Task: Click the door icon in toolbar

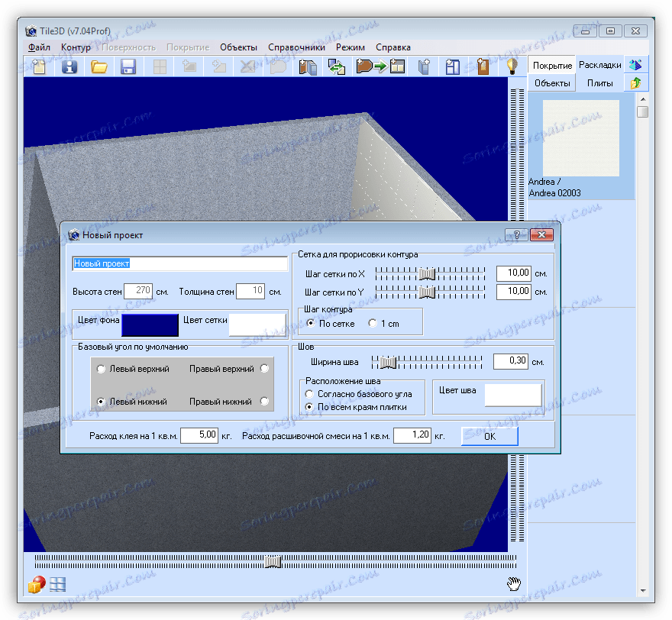Action: 483,66
